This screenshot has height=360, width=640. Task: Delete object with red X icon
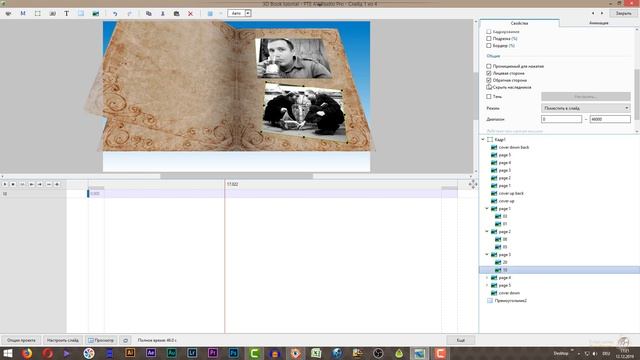(x=190, y=13)
